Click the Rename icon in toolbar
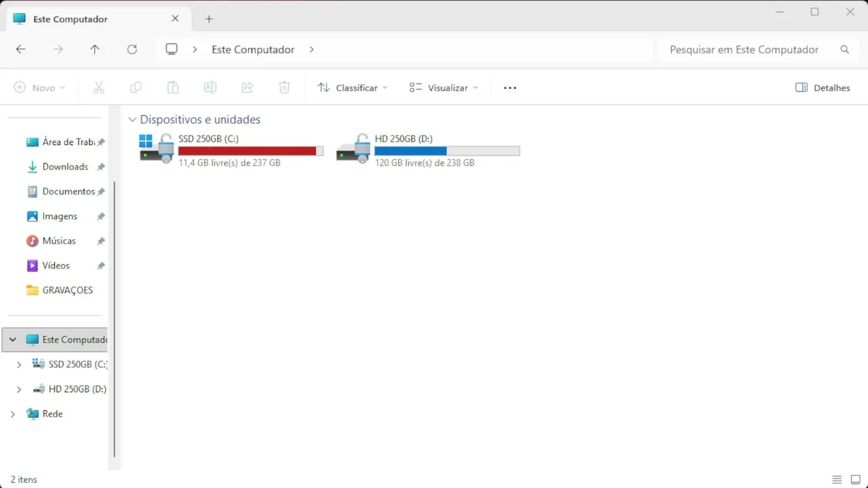Image resolution: width=868 pixels, height=488 pixels. point(210,87)
